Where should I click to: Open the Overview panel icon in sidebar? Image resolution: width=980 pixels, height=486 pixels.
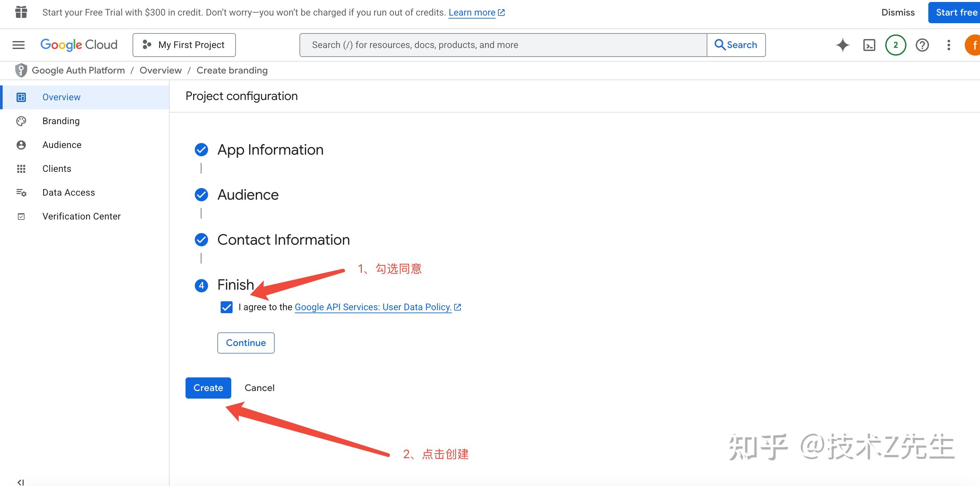(x=21, y=97)
